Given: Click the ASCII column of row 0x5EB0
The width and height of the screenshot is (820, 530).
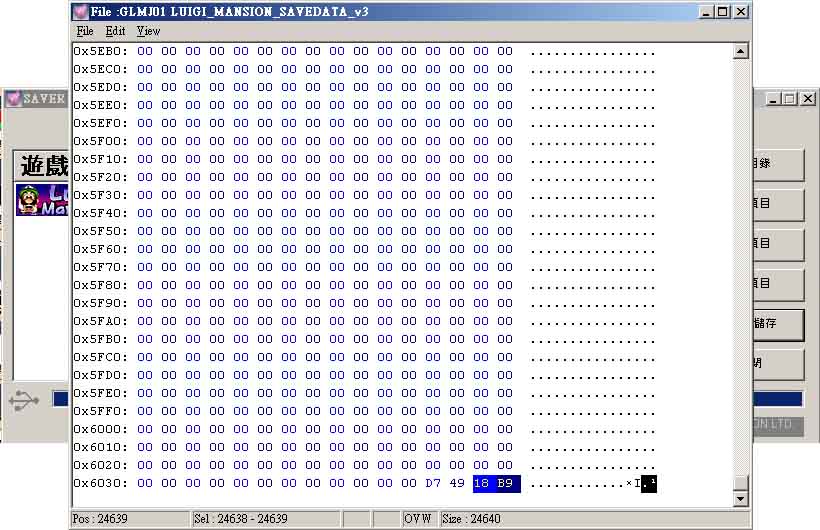Looking at the screenshot, I should coord(593,52).
